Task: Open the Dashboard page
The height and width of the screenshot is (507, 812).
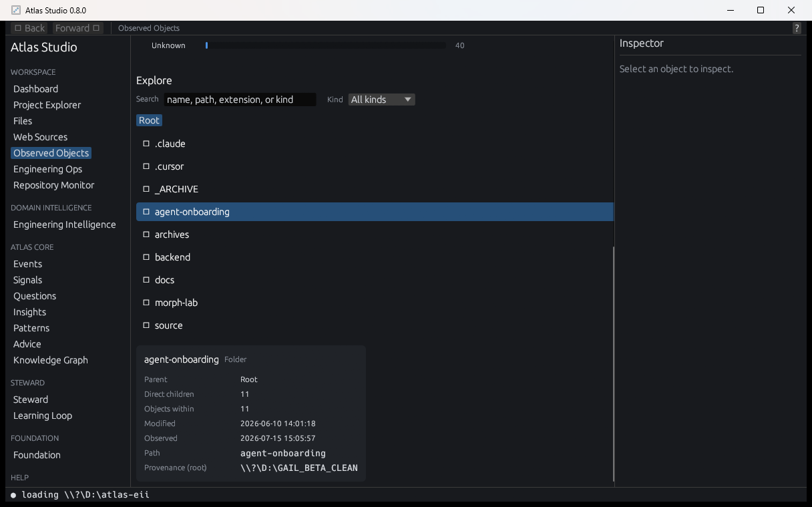Action: 35,89
